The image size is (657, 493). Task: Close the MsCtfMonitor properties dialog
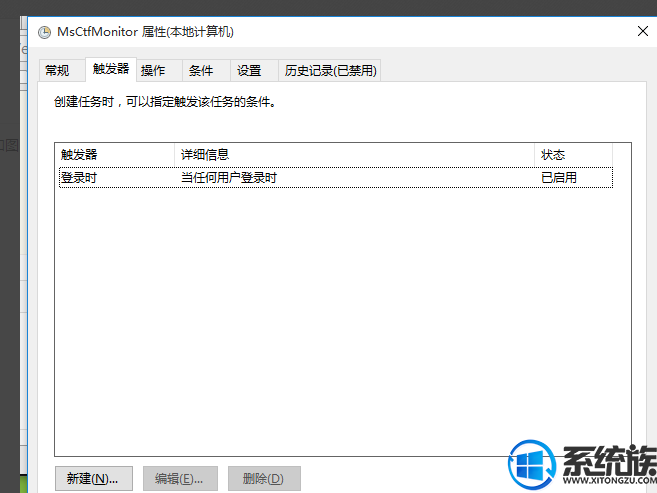643,31
